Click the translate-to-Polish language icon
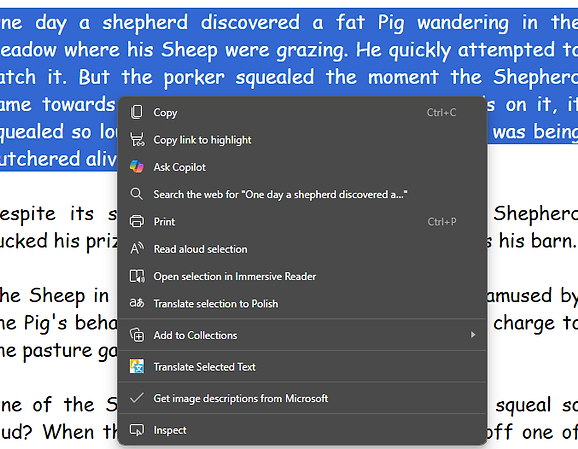The height and width of the screenshot is (449, 578). 137,303
